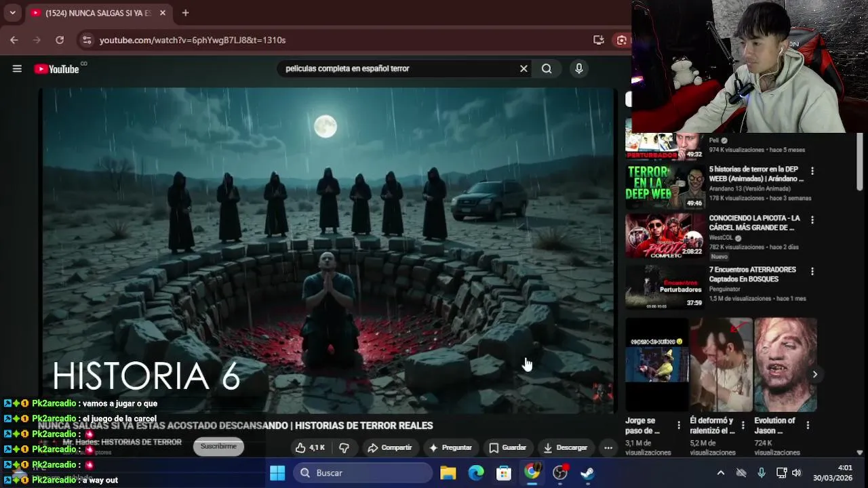This screenshot has width=868, height=488.
Task: Open options menu for 7 Encuentros ATERRADORES video
Action: point(812,271)
